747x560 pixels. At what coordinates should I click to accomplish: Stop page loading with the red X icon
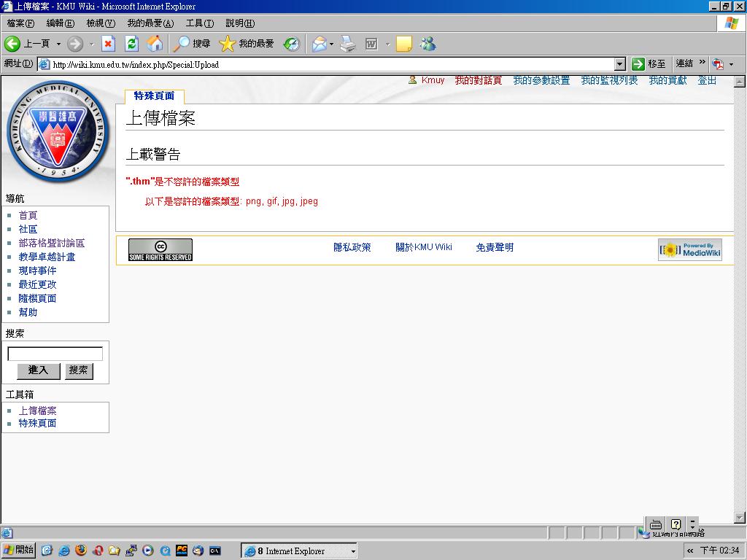(x=109, y=44)
